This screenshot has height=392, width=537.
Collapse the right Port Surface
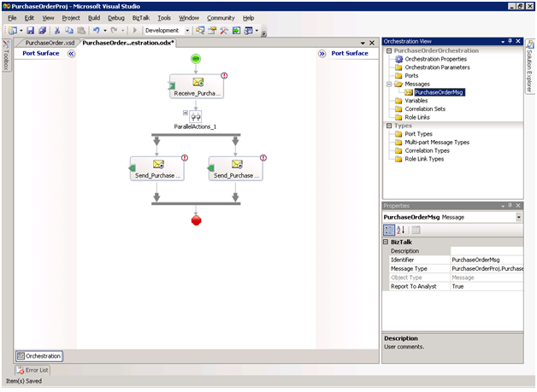click(x=322, y=54)
